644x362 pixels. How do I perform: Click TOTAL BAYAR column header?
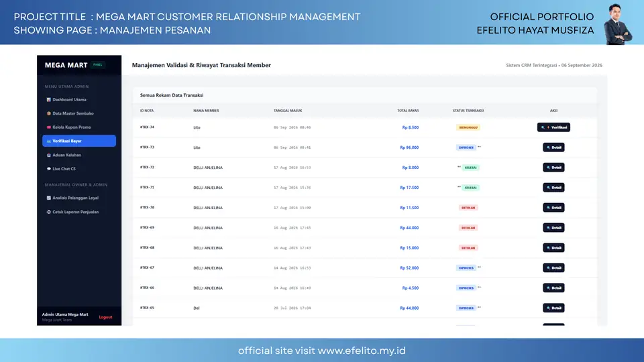pyautogui.click(x=408, y=111)
